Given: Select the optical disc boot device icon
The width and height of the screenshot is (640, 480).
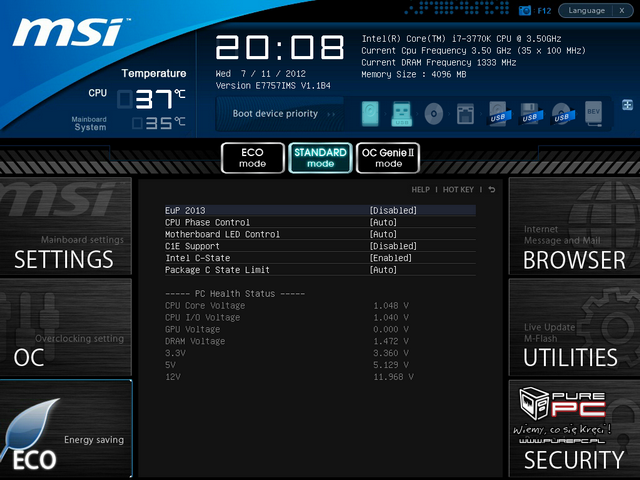Looking at the screenshot, I should (x=434, y=113).
